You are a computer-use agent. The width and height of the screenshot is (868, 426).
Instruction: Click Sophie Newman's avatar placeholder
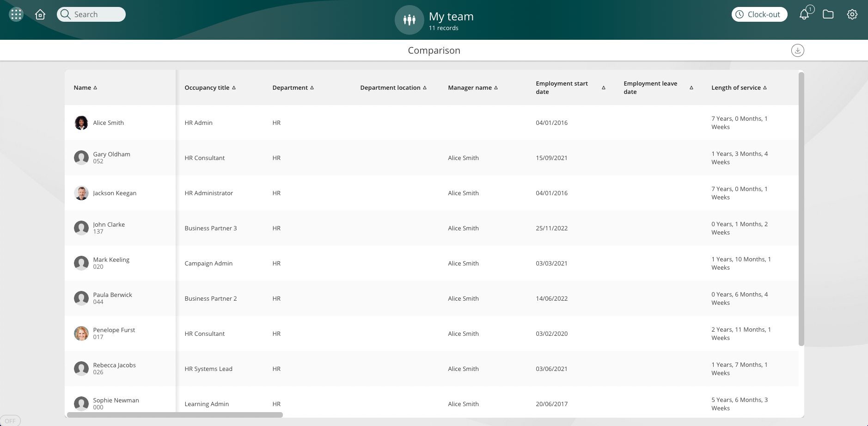point(81,404)
